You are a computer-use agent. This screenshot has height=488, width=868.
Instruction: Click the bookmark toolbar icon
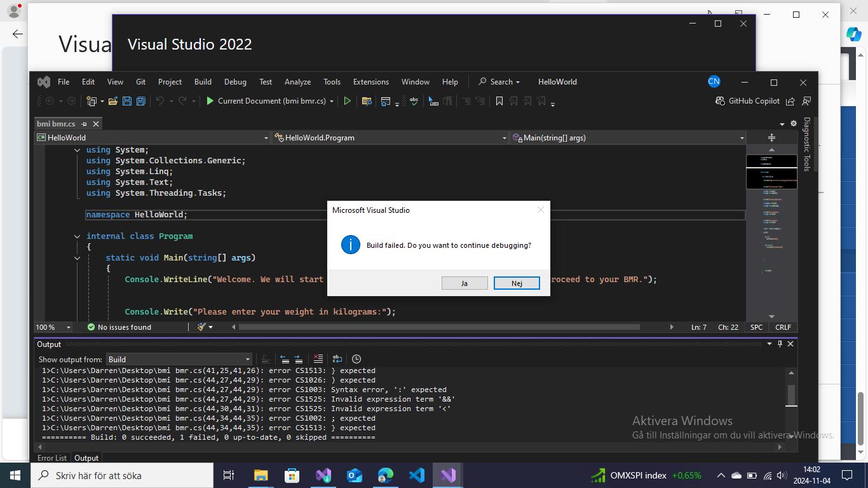(499, 101)
